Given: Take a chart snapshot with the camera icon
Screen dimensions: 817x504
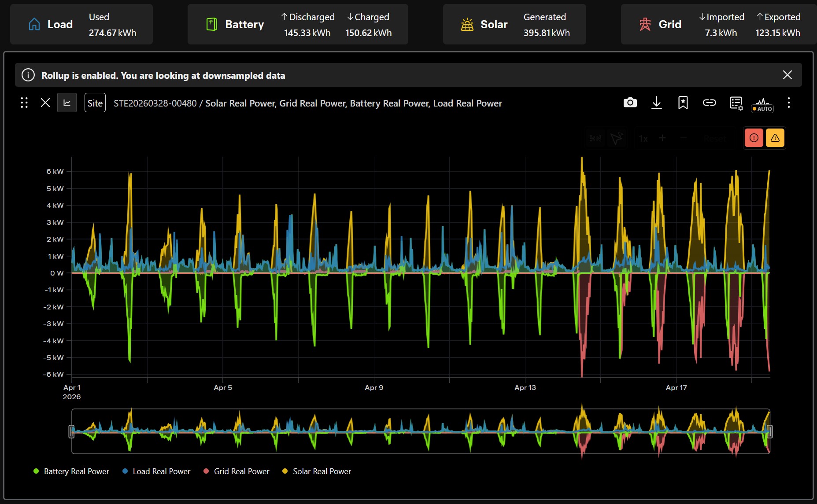Looking at the screenshot, I should point(630,103).
